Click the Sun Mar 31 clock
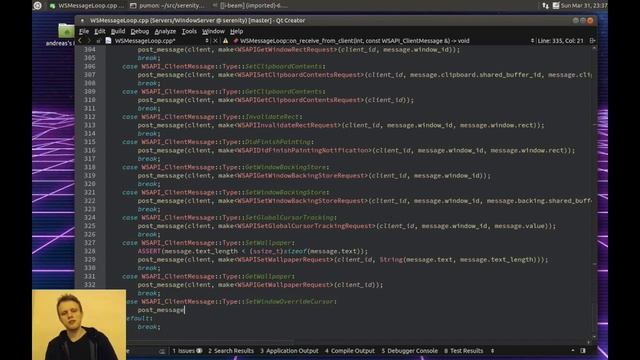This screenshot has height=360, width=640. coord(584,6)
